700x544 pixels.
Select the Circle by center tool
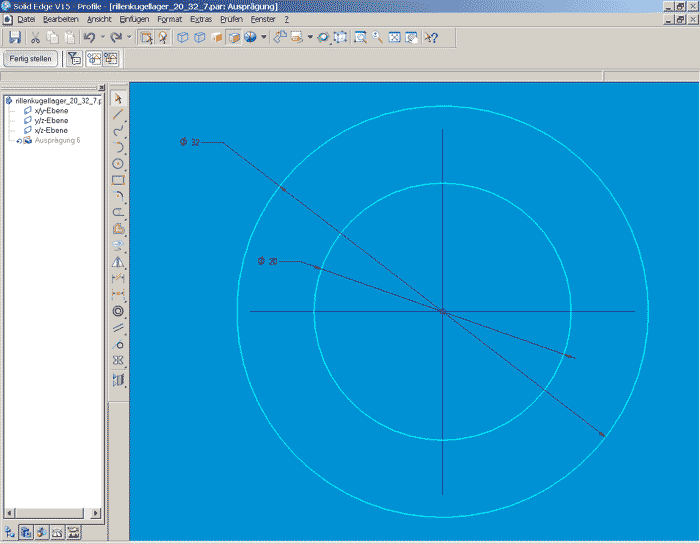point(118,164)
